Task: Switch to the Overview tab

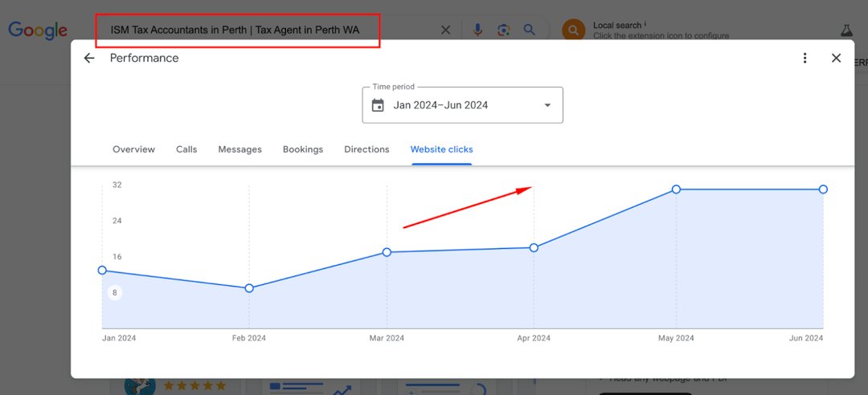Action: click(x=134, y=149)
